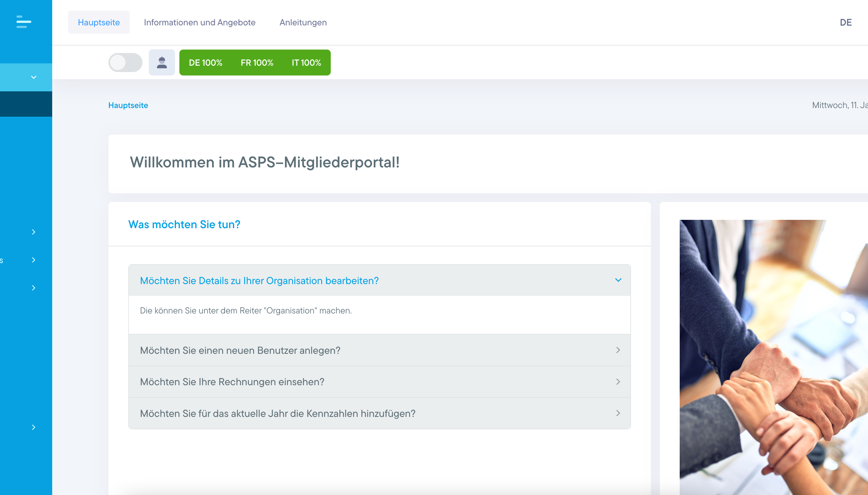Click the dark active sidebar menu item
Viewport: 868px width, 495px height.
[26, 104]
